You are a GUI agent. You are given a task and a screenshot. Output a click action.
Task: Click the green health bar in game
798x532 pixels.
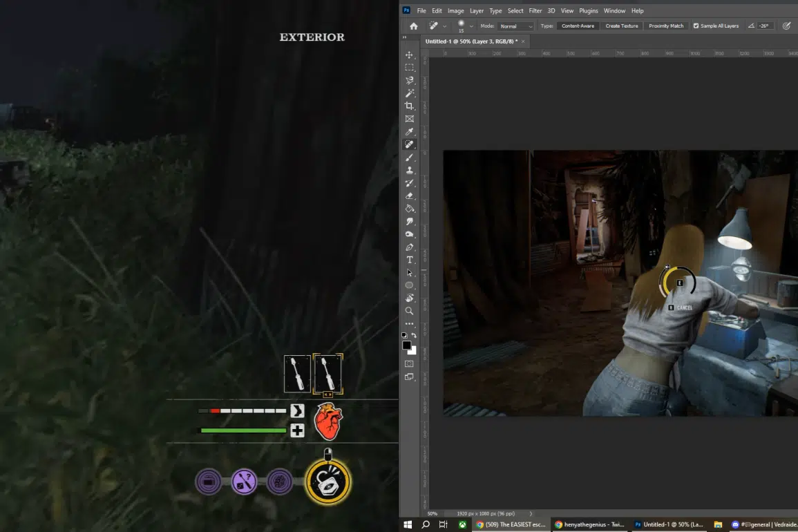[243, 430]
